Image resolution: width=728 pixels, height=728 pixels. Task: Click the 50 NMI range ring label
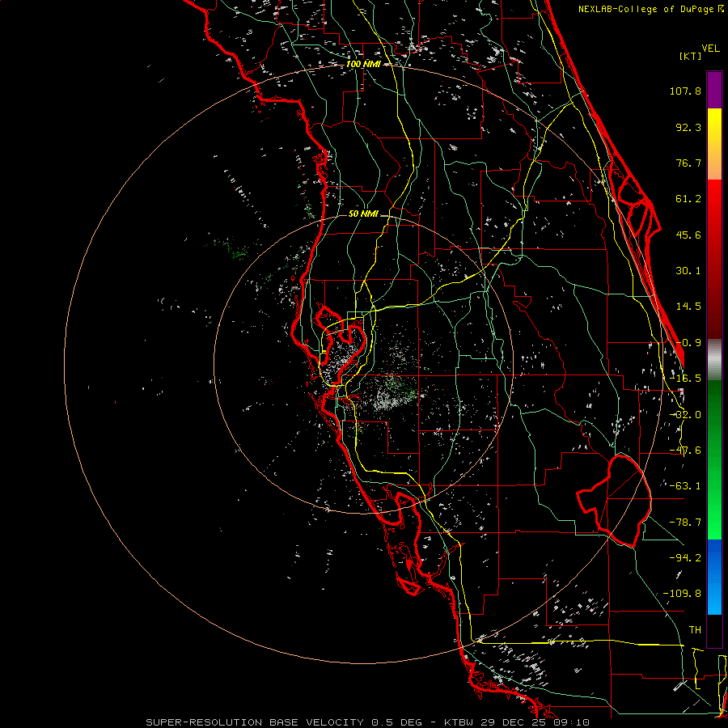click(x=363, y=214)
